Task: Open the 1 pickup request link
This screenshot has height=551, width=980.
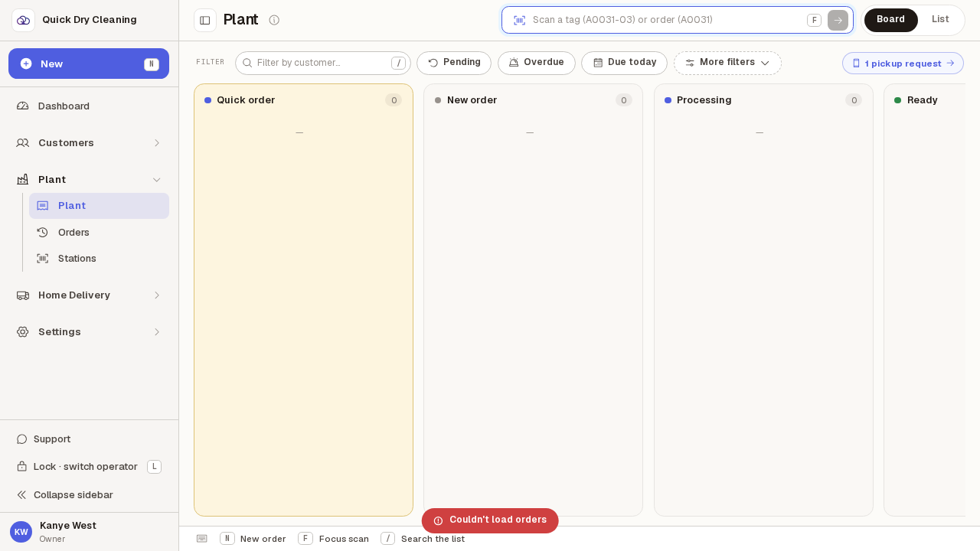Action: click(x=903, y=64)
